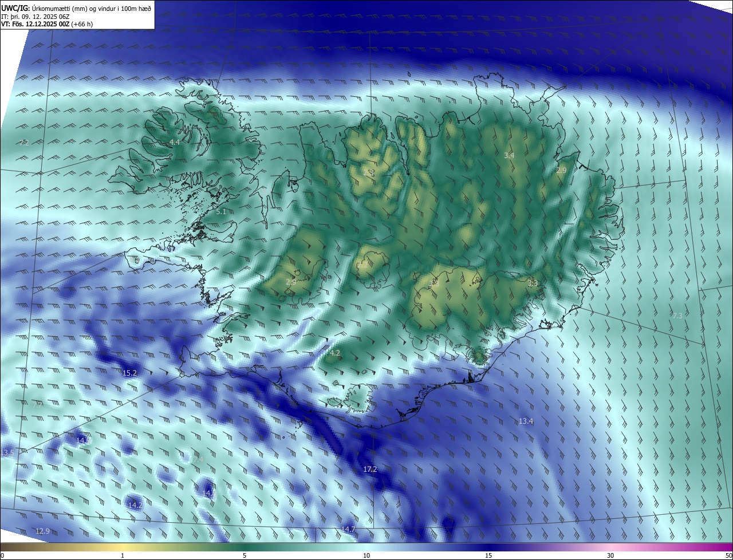
Task: Click the 4.4 value in the Westfjords
Action: 175,142
